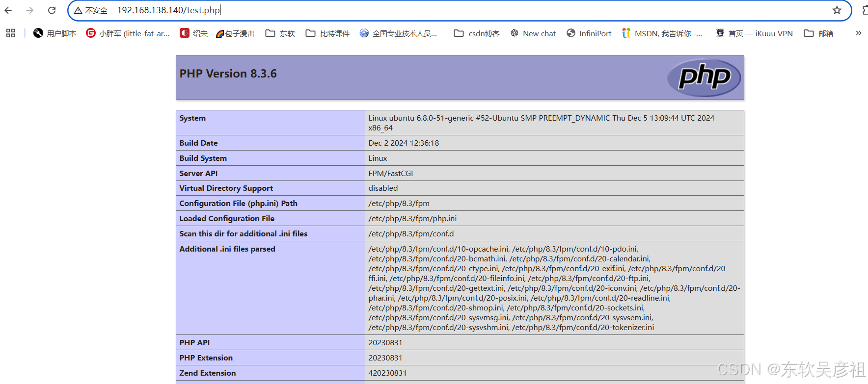Image resolution: width=868 pixels, height=384 pixels.
Task: Open the csdn博客 bookmark folder
Action: pyautogui.click(x=477, y=33)
